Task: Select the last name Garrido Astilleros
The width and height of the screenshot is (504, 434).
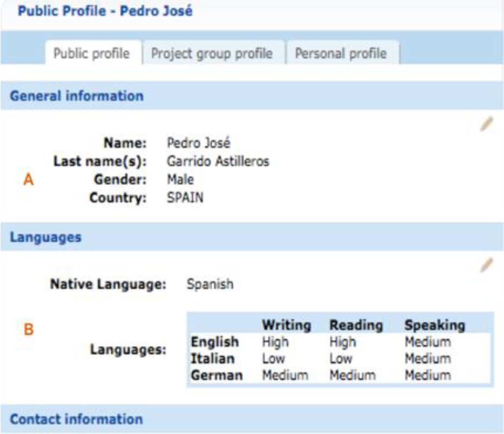Action: [218, 161]
